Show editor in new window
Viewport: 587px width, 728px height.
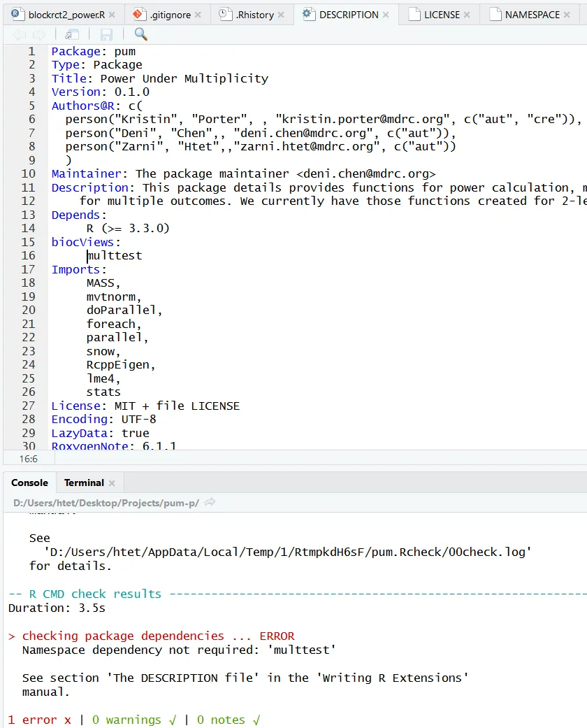(72, 34)
